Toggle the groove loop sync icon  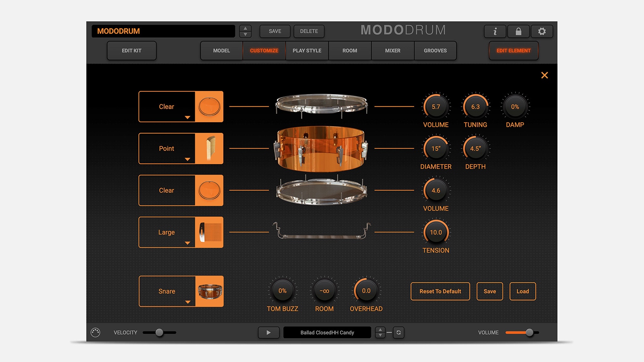[x=398, y=333]
